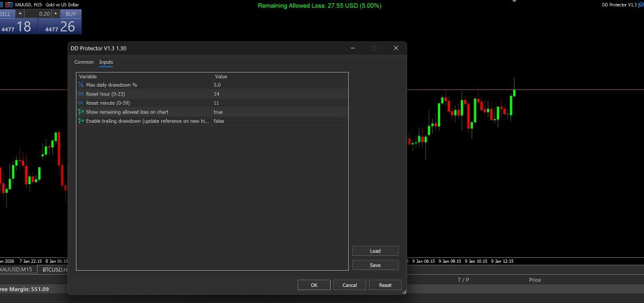Image resolution: width=644 pixels, height=303 pixels.
Task: Click the dialog resize grip corner
Action: coord(404,292)
